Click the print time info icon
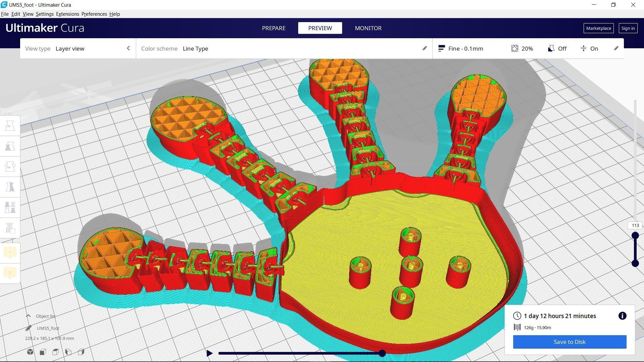The height and width of the screenshot is (362, 644). pyautogui.click(x=622, y=316)
